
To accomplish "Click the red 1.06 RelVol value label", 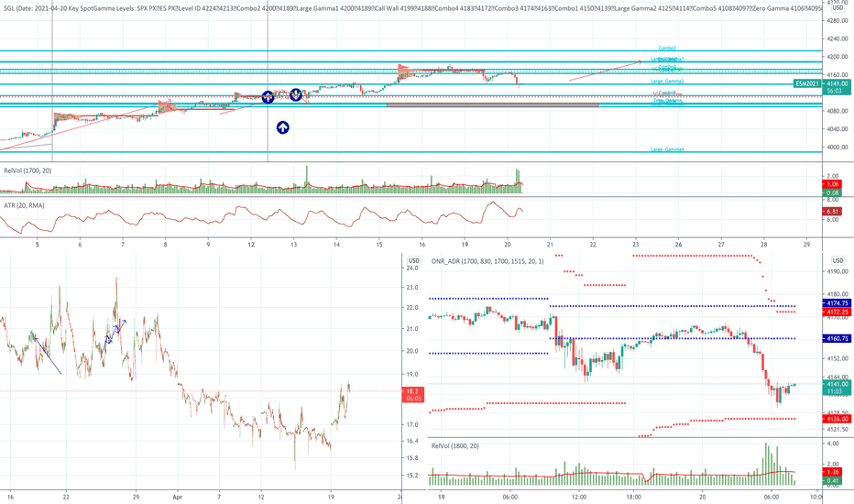I will tap(833, 184).
